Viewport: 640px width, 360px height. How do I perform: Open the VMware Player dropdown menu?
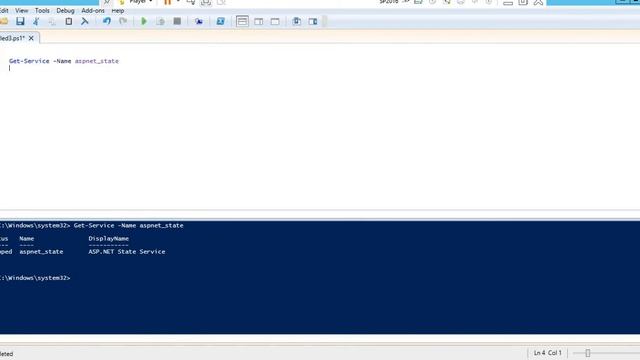pyautogui.click(x=140, y=2)
